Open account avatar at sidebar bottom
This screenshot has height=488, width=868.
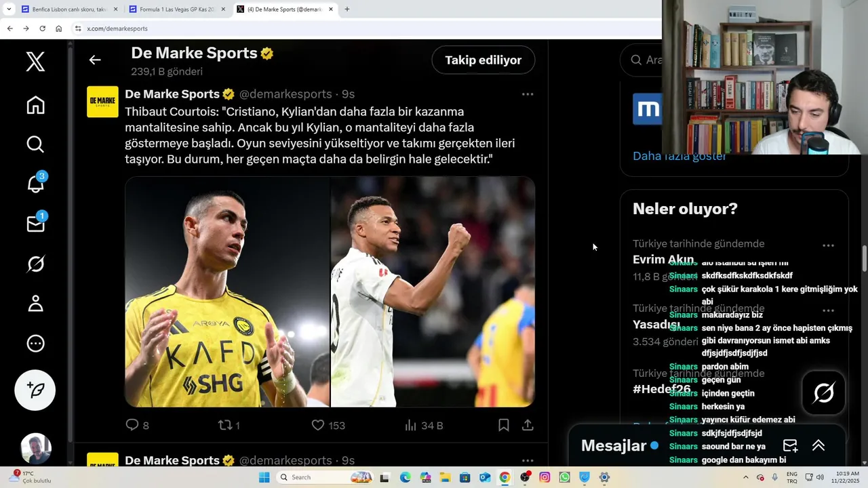[x=35, y=449]
